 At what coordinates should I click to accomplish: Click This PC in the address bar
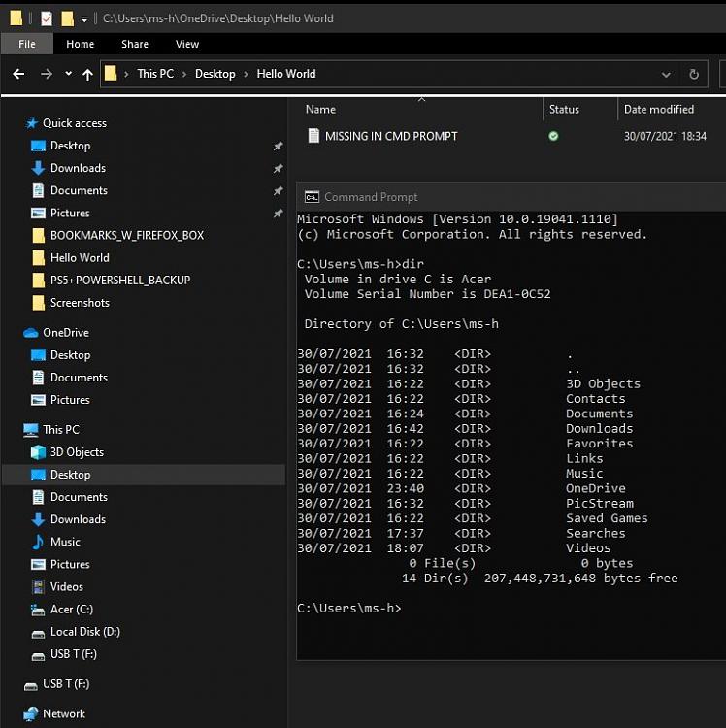click(x=155, y=74)
